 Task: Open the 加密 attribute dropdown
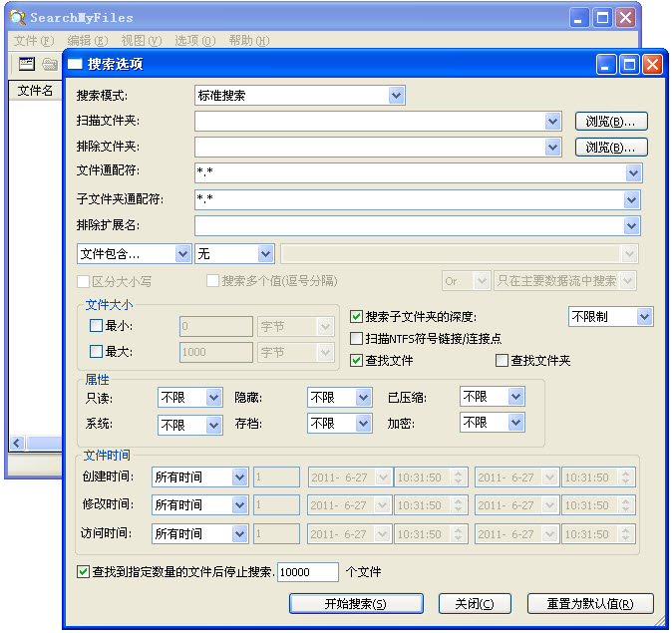[x=516, y=423]
